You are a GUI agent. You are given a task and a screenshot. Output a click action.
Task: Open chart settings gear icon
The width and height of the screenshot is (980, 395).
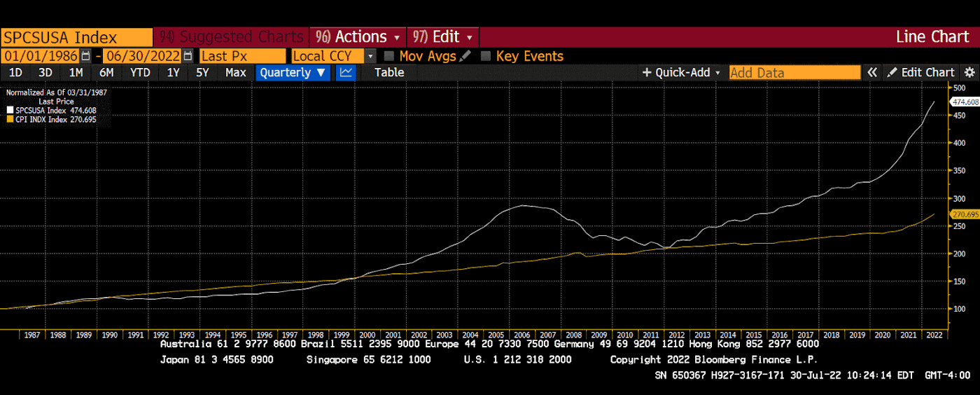pyautogui.click(x=969, y=72)
